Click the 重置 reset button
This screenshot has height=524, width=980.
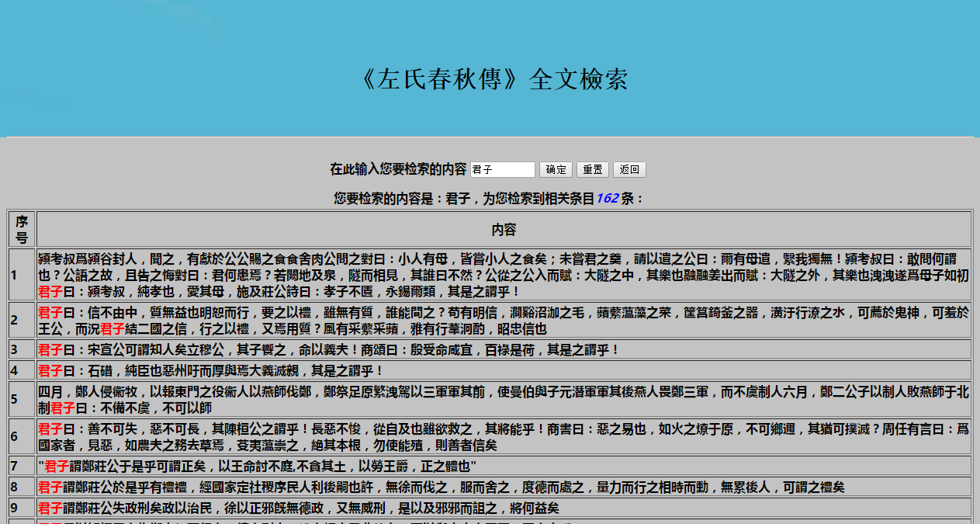pos(592,170)
